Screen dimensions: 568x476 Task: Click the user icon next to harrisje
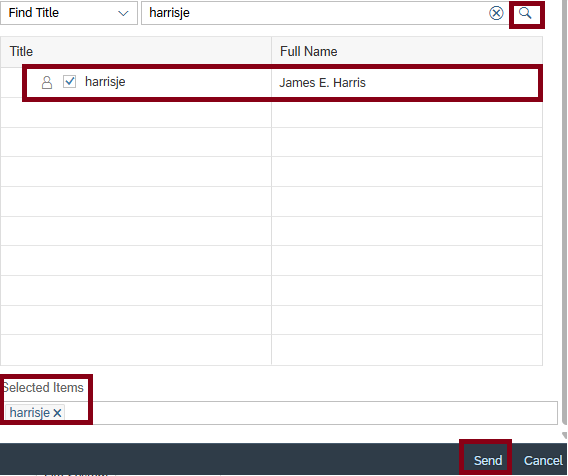47,82
